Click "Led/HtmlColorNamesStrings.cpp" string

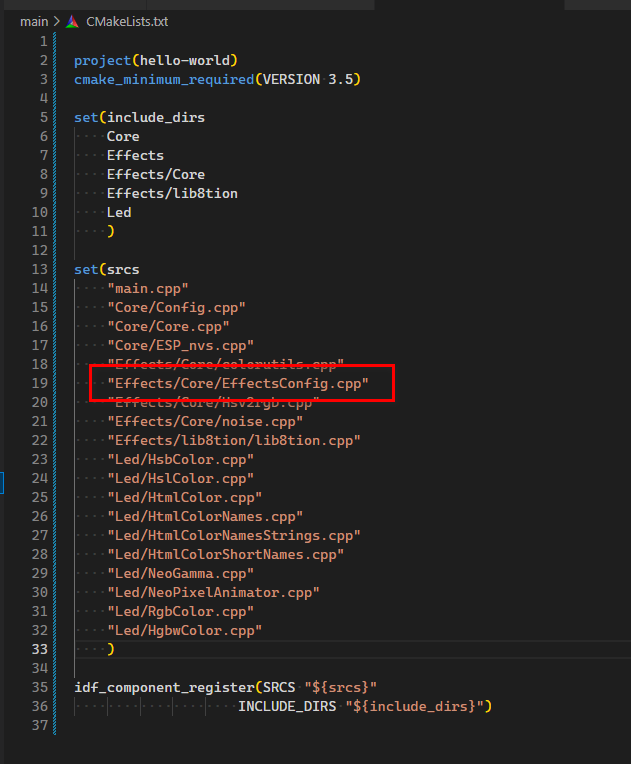[x=234, y=535]
